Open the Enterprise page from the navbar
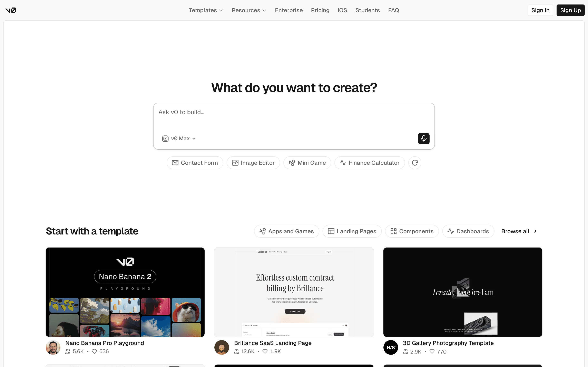Screen dimensions: 588x367 (289, 10)
